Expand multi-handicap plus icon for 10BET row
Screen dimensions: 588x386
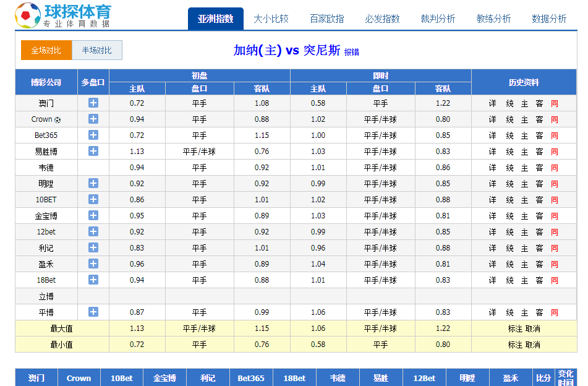[x=93, y=199]
